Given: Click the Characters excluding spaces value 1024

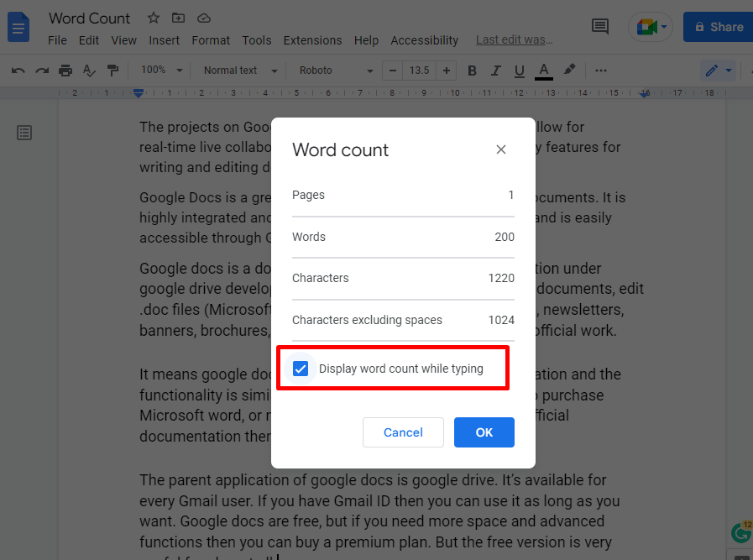Looking at the screenshot, I should 501,320.
